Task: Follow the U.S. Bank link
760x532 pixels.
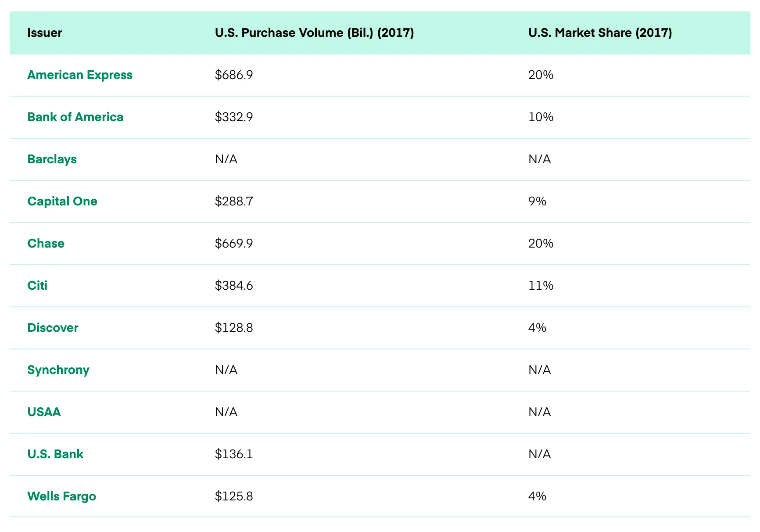Action: [x=55, y=454]
